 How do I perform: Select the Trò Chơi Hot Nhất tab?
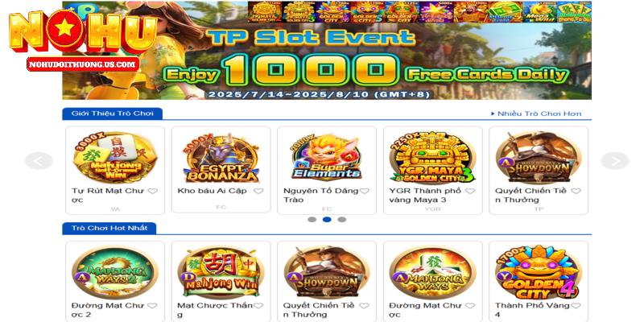coord(109,228)
